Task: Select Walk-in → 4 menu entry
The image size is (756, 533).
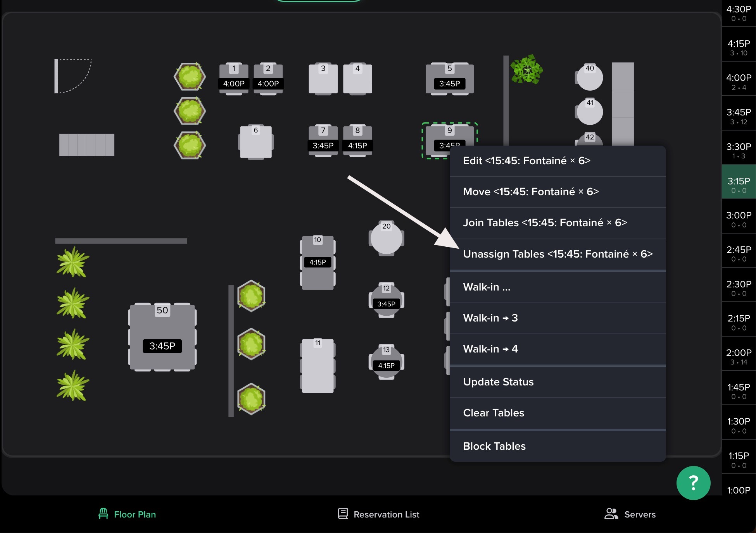Action: click(x=490, y=349)
